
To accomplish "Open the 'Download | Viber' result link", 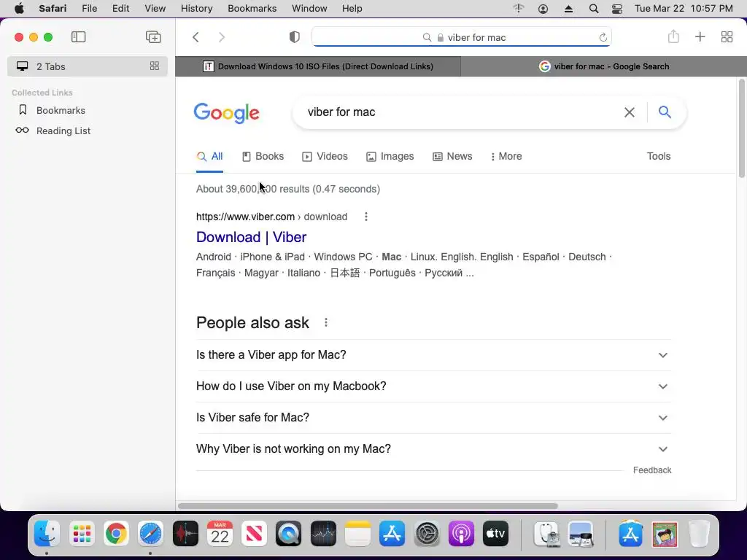I will (251, 237).
